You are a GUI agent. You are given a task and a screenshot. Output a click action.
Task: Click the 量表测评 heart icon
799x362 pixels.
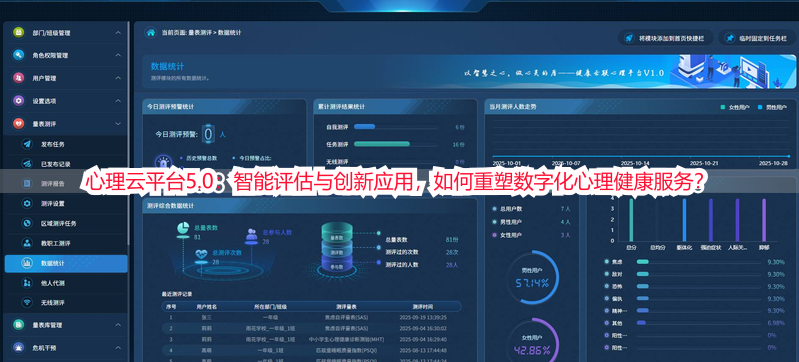click(18, 123)
